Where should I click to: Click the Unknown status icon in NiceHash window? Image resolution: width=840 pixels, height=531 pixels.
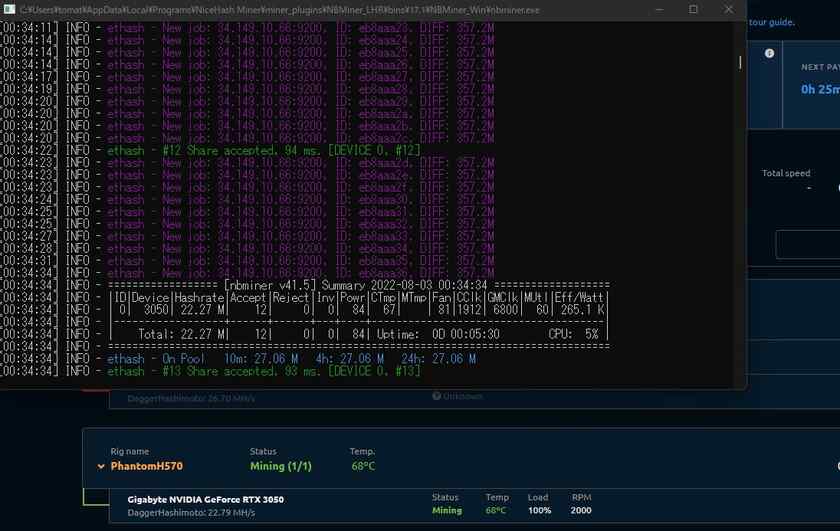click(437, 396)
